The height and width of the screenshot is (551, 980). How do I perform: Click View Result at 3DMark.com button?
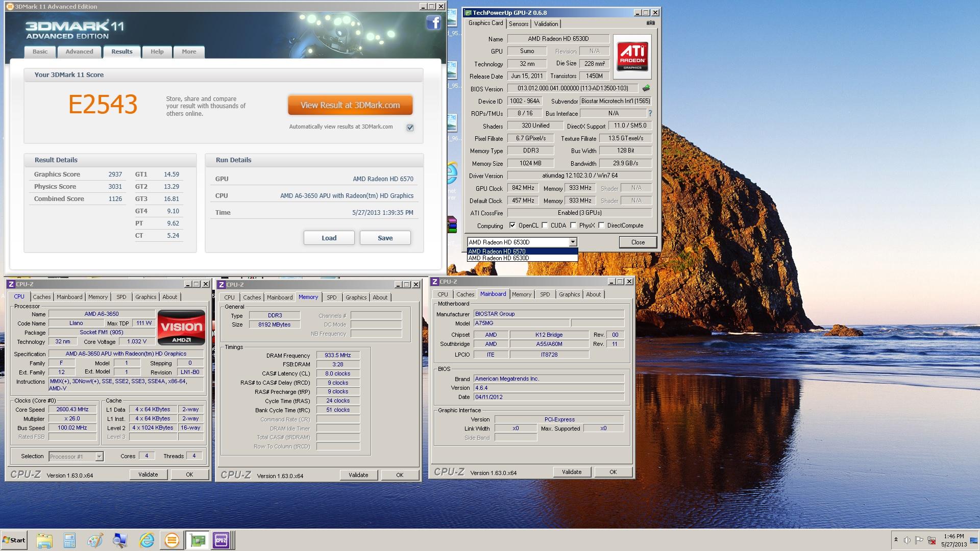350,105
